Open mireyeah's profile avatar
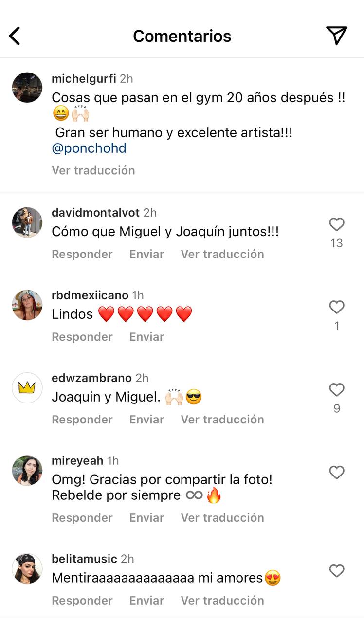Screen dimensions: 364x623 click(x=27, y=471)
